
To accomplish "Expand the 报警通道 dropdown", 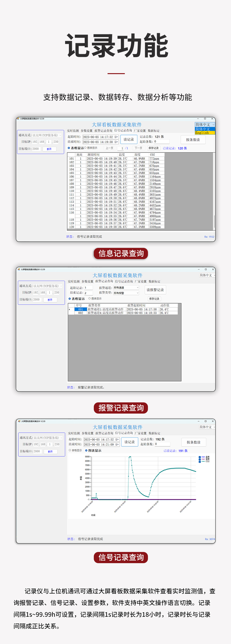I will point(137,288).
